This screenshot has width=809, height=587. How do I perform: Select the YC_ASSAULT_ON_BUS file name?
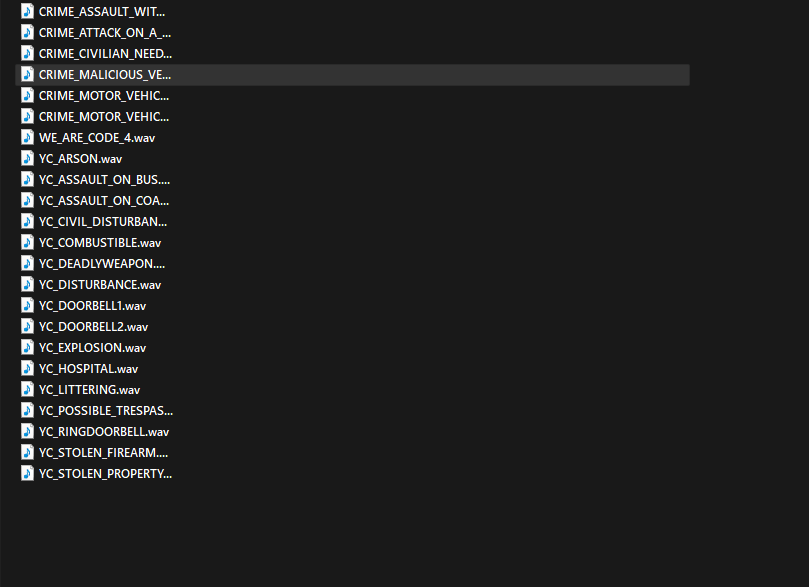104,179
